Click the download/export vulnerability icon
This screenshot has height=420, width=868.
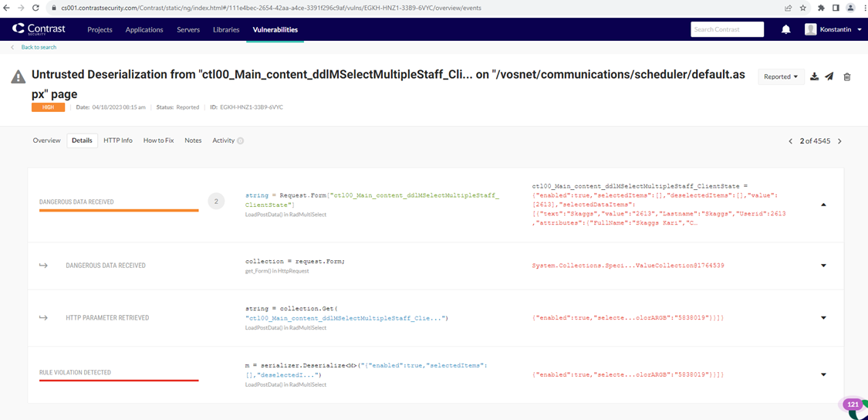point(814,76)
